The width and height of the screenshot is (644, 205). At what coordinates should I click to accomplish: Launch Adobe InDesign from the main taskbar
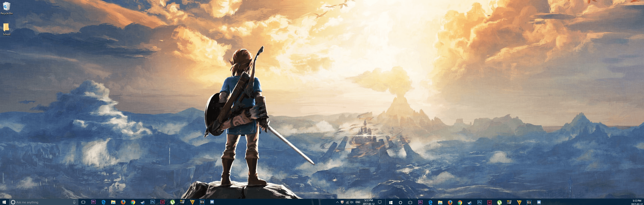[162, 202]
